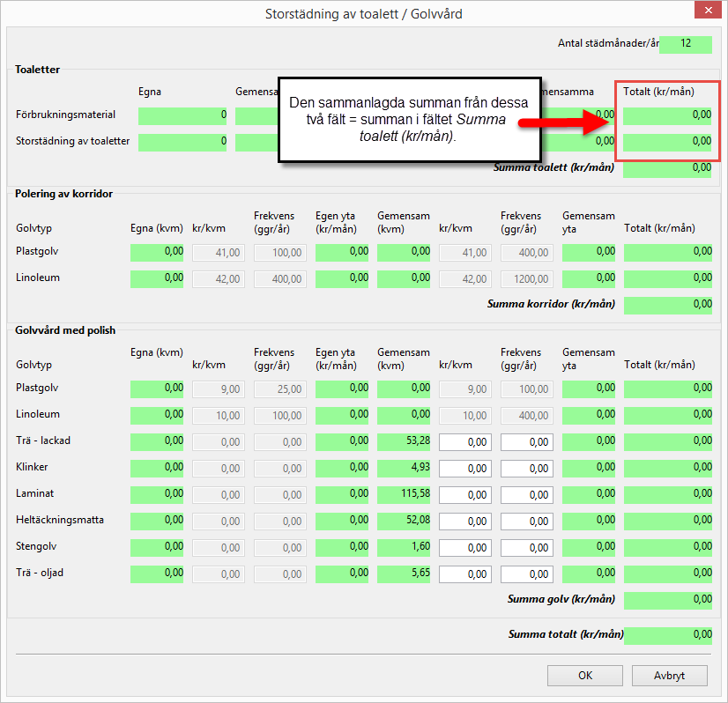Select the Egna field for Förbrukningsmaterial

182,115
